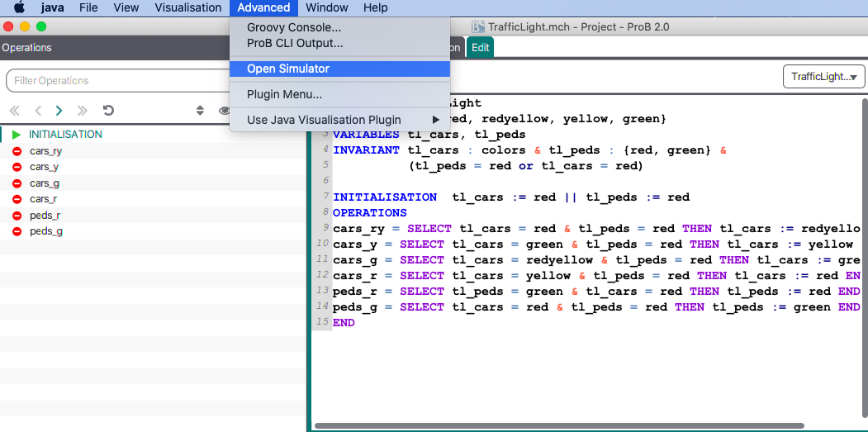The image size is (868, 432).
Task: Click the editor's horizontal scrollbar
Action: [x=560, y=425]
